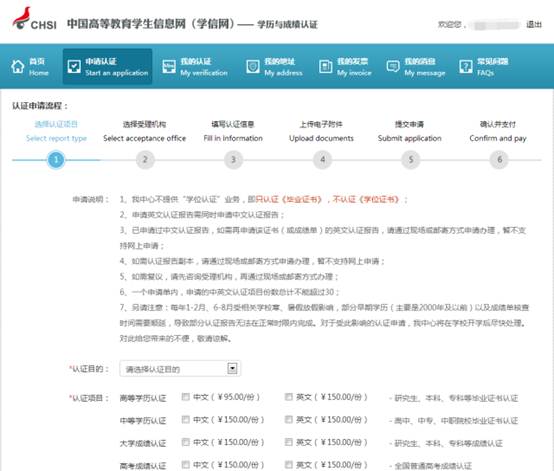Click the 高考成绩认证 row label
Screen dimensions: 554x471
(143, 466)
